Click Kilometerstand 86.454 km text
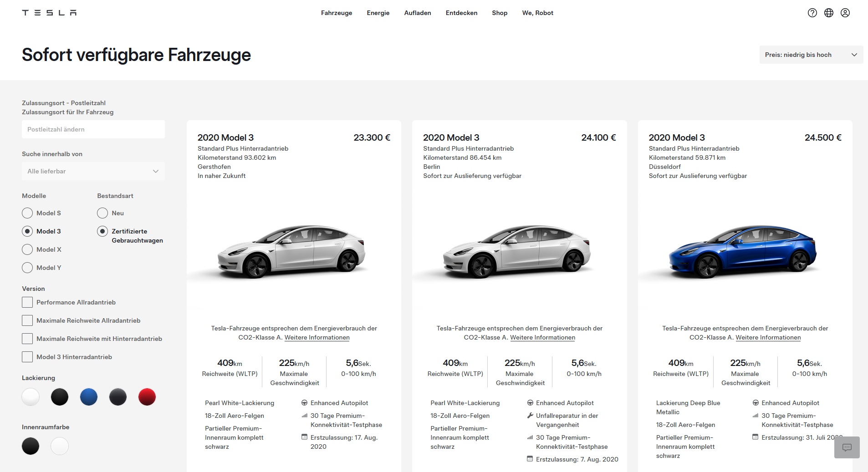Viewport: 868px width, 472px height. (462, 157)
